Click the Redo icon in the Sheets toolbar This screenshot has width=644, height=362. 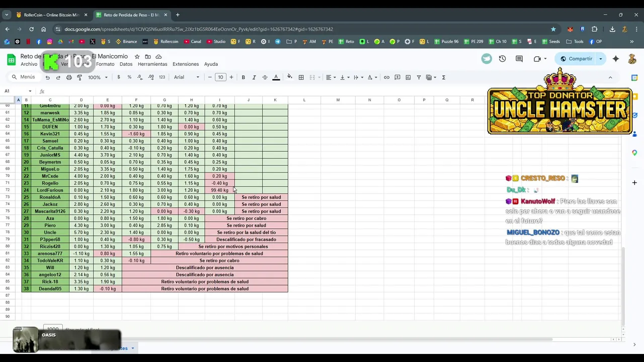click(58, 77)
